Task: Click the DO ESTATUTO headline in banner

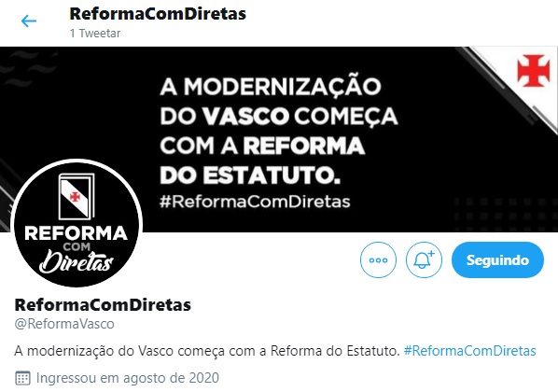Action: (250, 175)
